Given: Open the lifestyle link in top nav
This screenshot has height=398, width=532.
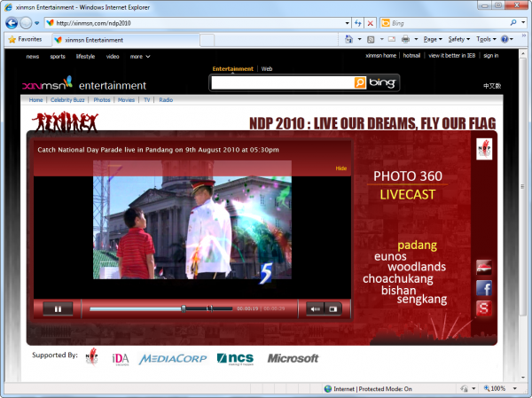Looking at the screenshot, I should 85,57.
